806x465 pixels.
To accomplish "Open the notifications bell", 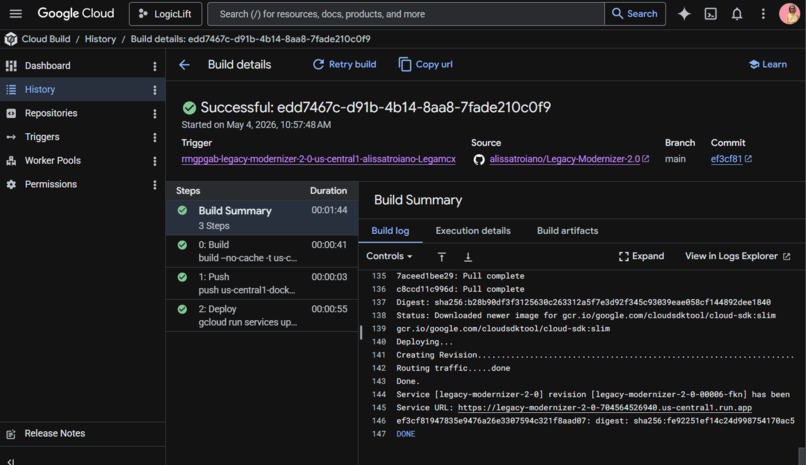I will point(737,14).
